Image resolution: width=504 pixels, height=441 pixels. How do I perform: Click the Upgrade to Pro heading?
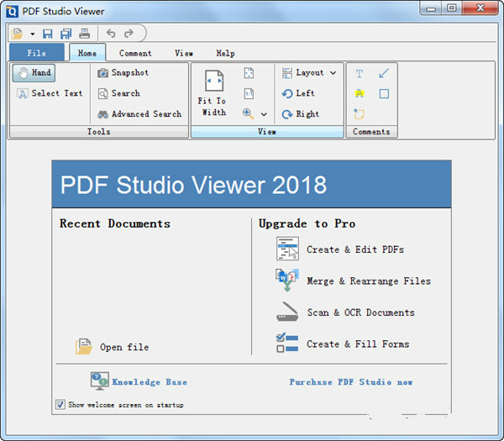[x=307, y=223]
